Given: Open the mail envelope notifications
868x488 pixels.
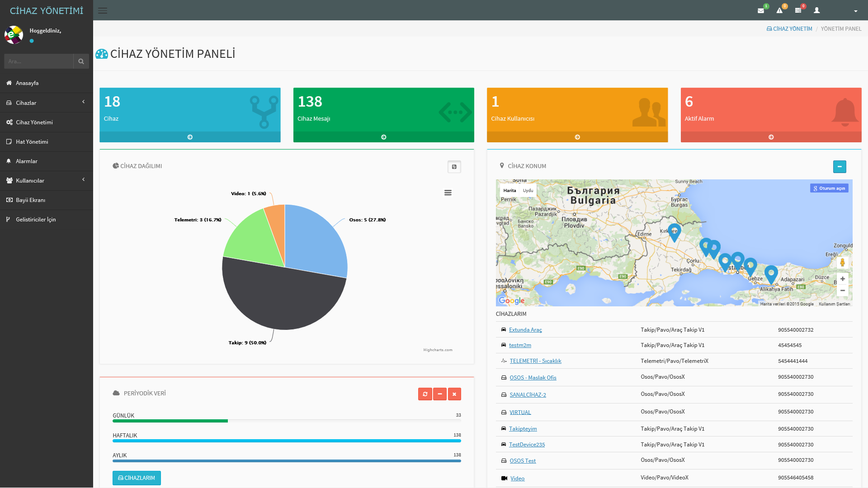Looking at the screenshot, I should (761, 10).
